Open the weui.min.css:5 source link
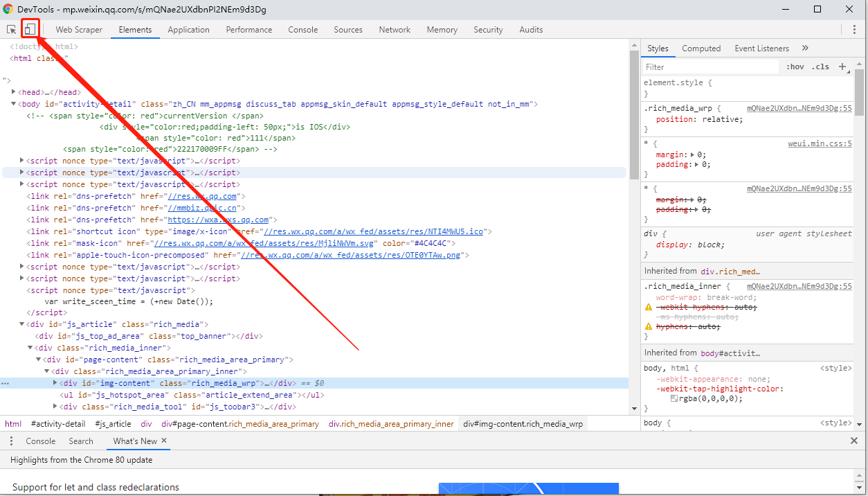Viewport: 868px width, 496px height. pos(820,144)
